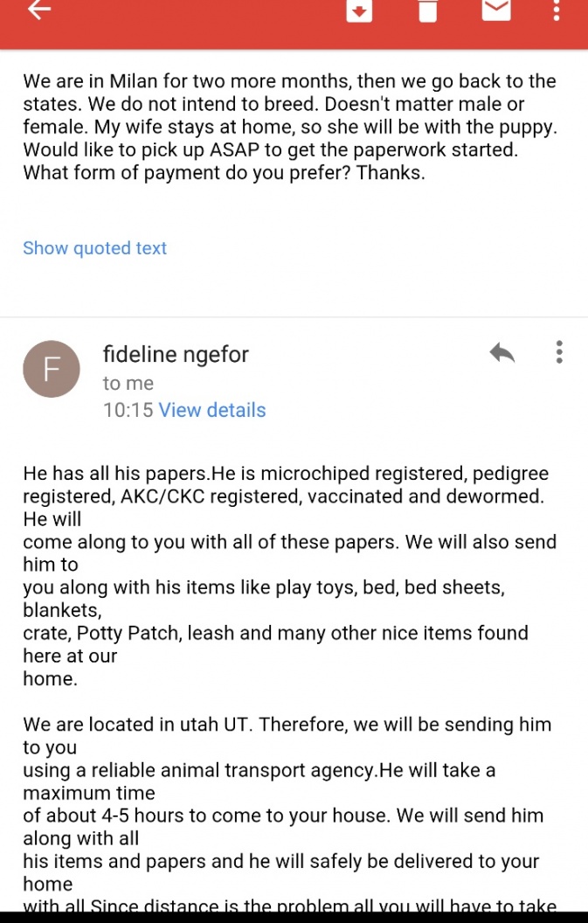This screenshot has height=923, width=588.
Task: Open View details link
Action: (x=212, y=410)
